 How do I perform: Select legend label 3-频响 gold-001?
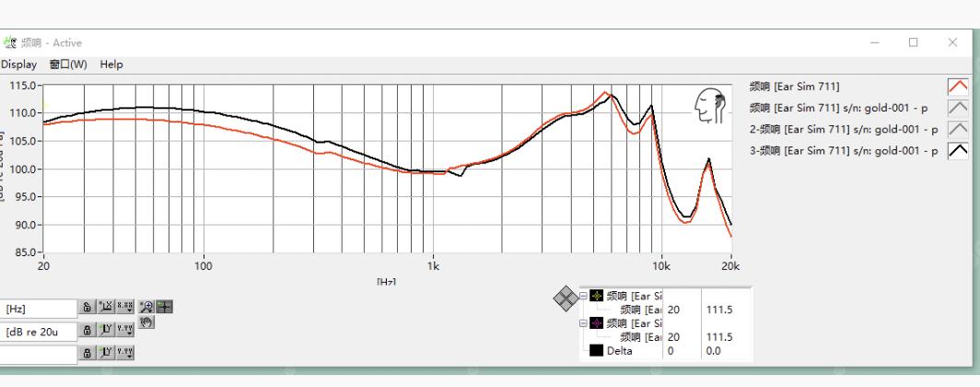(x=844, y=150)
